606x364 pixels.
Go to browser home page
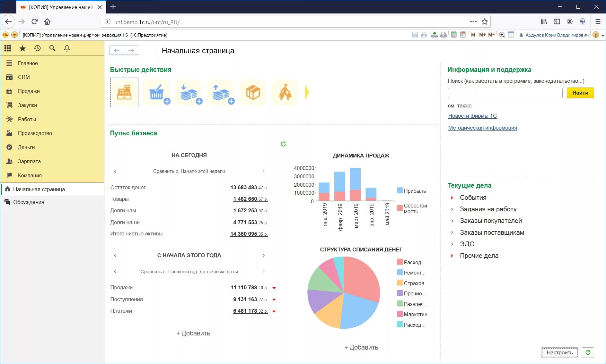coord(47,21)
